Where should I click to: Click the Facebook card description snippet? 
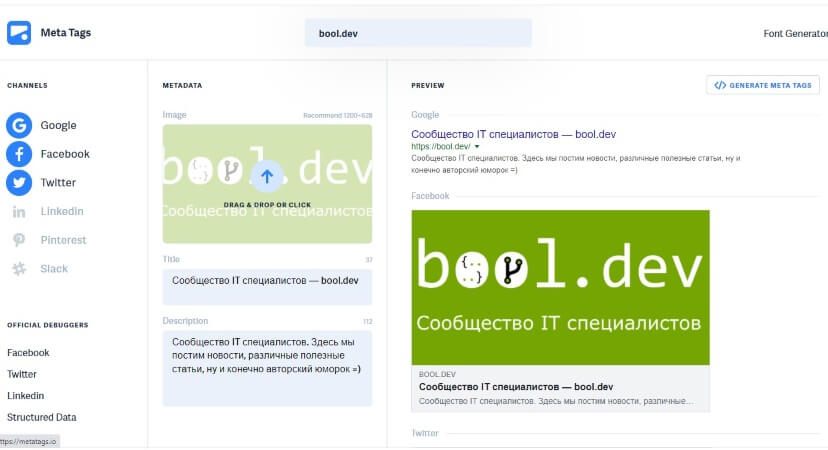tap(556, 401)
